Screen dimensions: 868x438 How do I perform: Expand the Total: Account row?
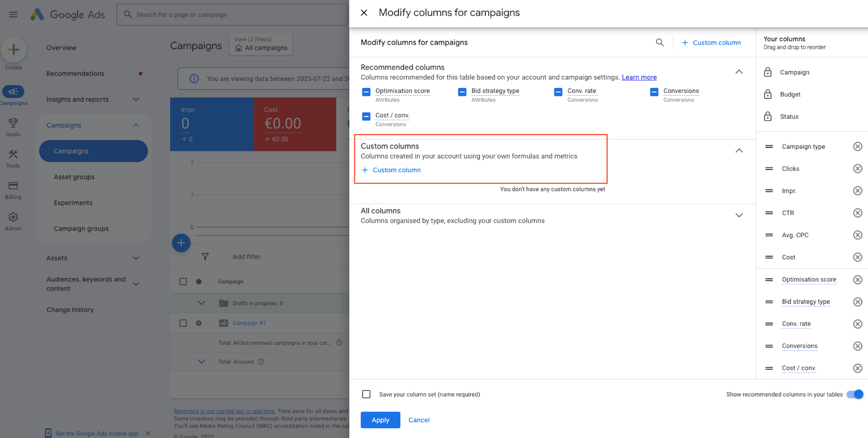point(201,361)
